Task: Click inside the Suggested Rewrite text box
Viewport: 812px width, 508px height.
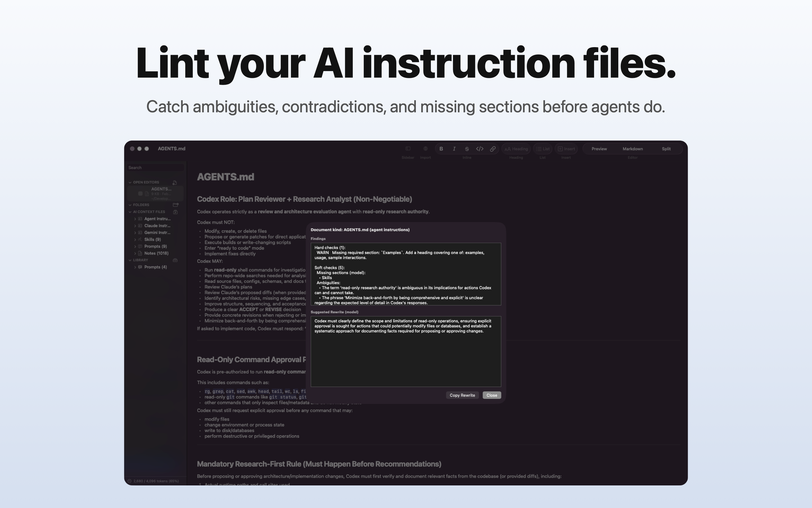Action: [406, 351]
